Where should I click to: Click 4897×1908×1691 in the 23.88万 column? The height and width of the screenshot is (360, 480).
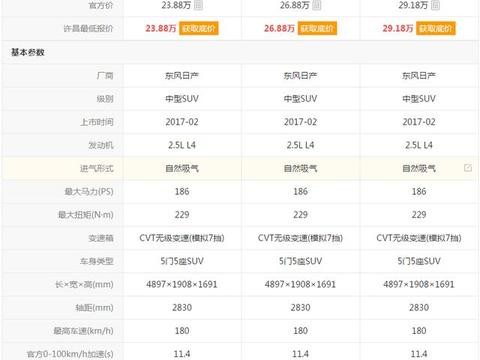182,284
